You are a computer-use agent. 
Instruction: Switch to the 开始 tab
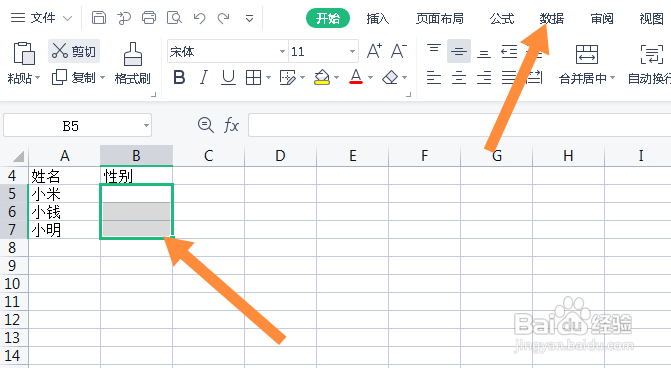coord(328,18)
